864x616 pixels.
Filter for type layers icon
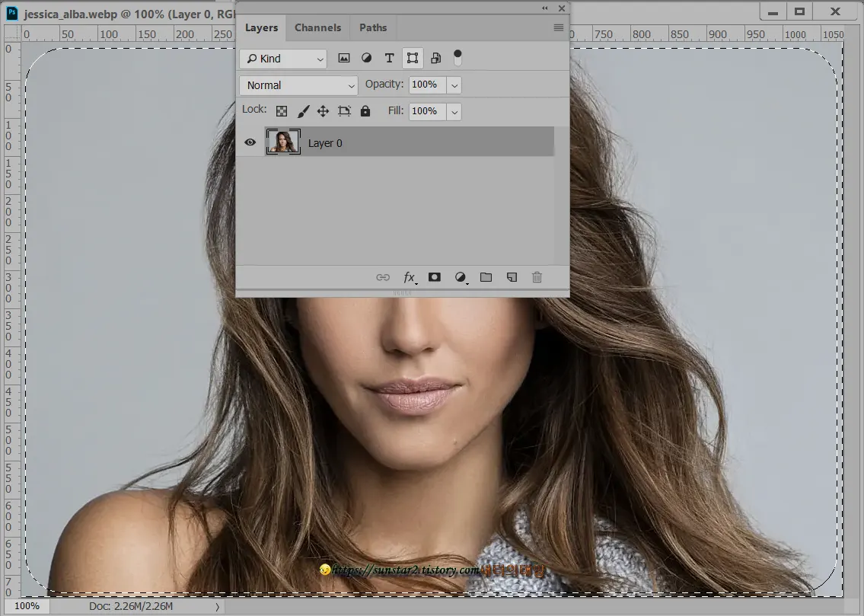[x=389, y=58]
